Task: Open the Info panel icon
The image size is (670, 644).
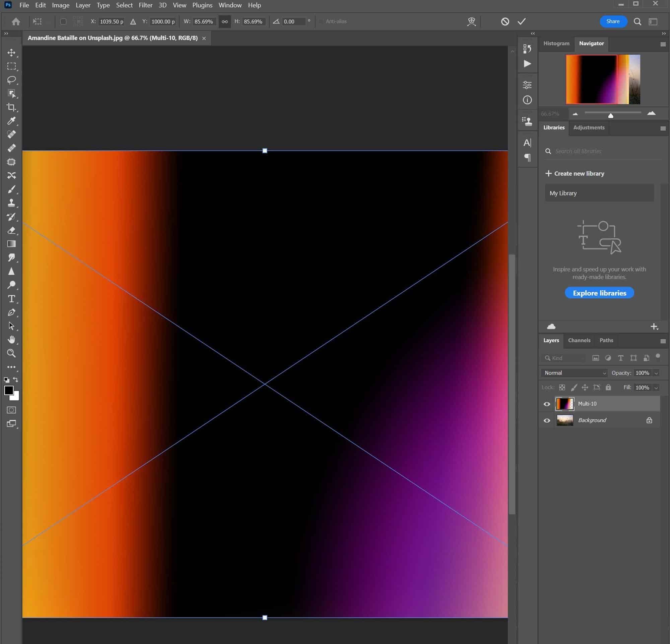Action: (527, 100)
